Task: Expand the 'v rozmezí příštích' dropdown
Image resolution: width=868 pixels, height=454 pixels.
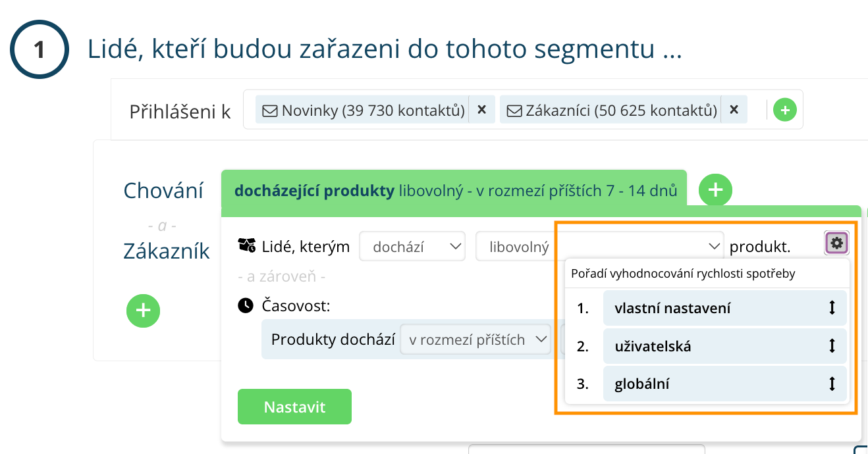Action: pos(475,340)
